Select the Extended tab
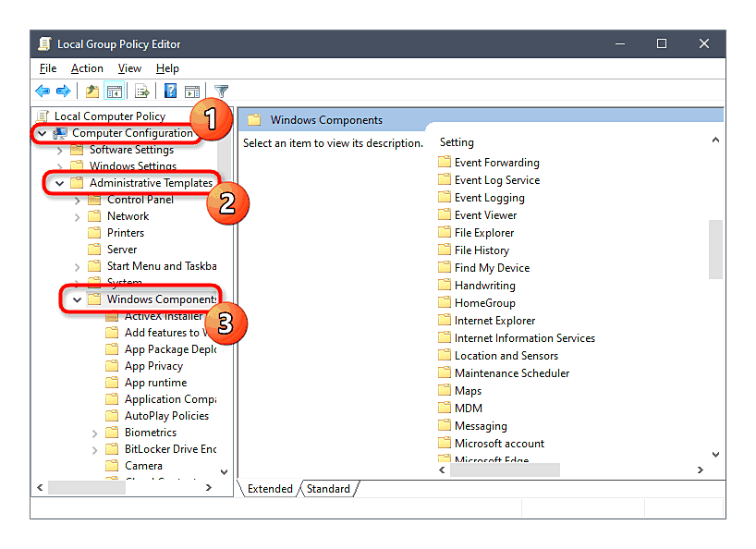 tap(270, 489)
